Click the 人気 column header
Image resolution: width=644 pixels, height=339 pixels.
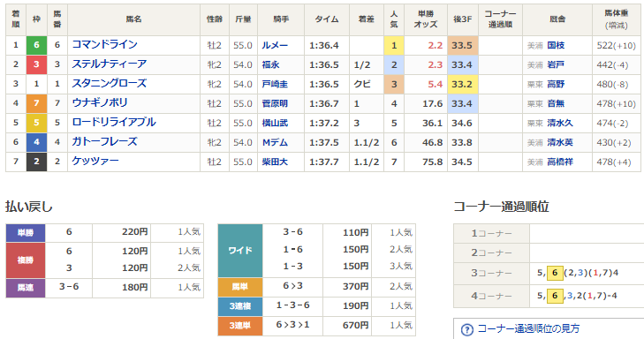coord(394,19)
